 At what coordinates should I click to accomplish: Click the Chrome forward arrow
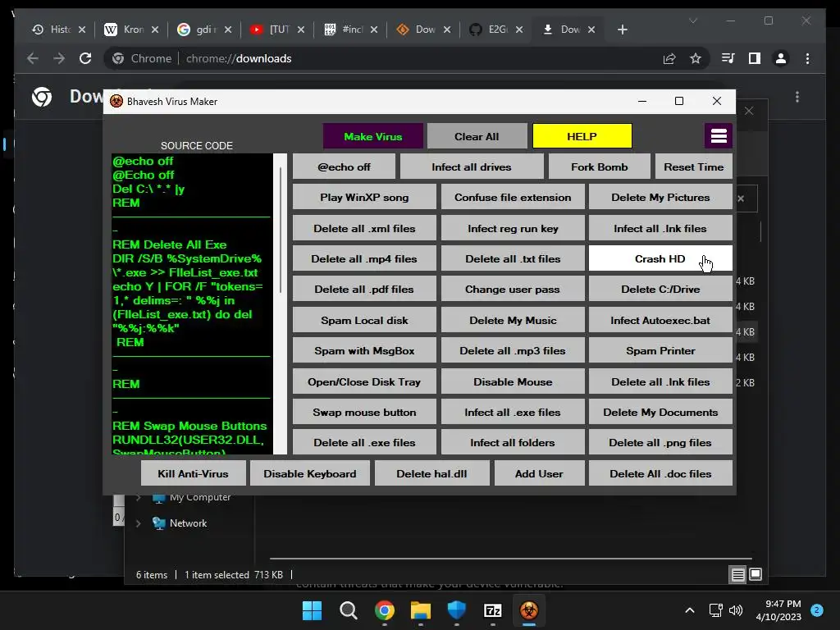coord(59,58)
